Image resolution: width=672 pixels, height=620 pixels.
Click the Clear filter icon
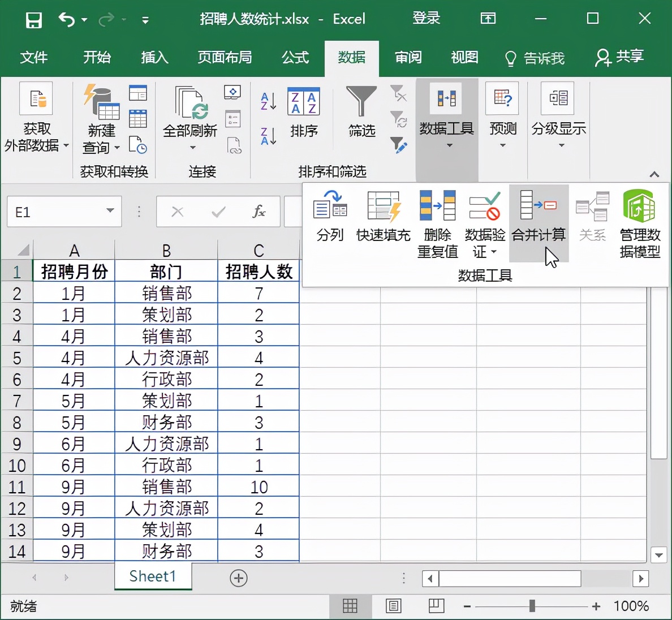pos(399,93)
